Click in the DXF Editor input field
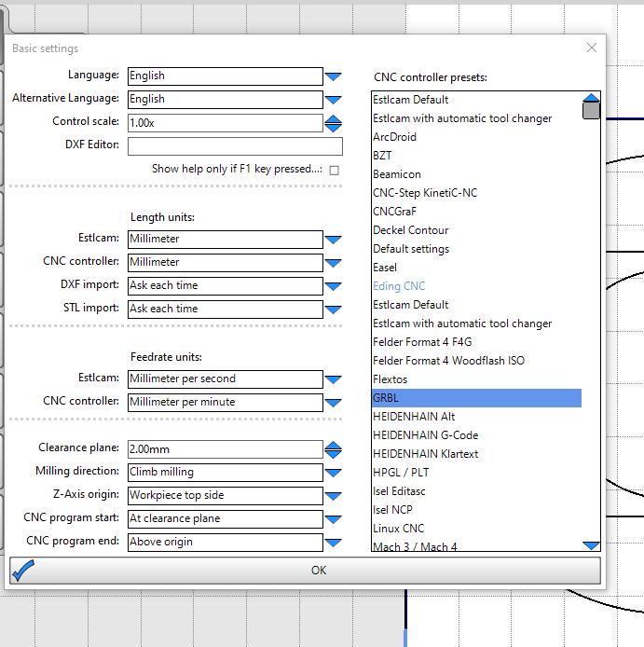 click(x=235, y=146)
